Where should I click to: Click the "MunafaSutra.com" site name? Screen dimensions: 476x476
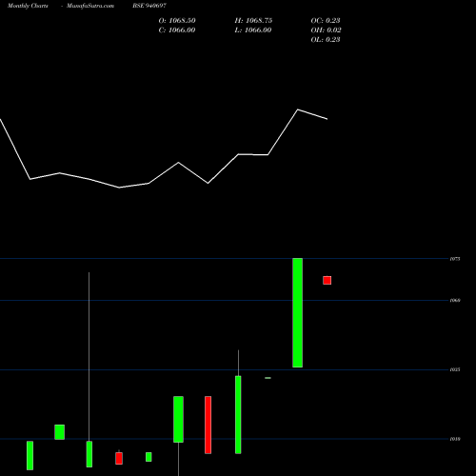[x=90, y=6]
